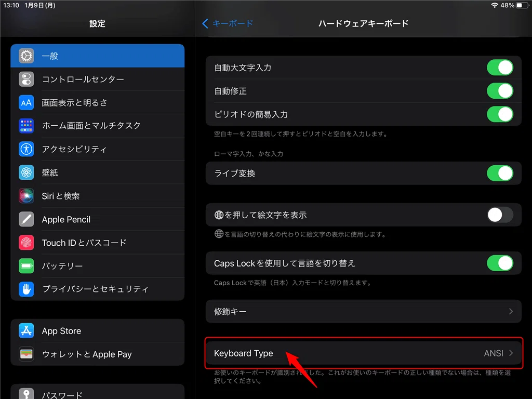Screen dimensions: 532x399
Task: Open コントロールセンター settings
Action: tap(97, 79)
